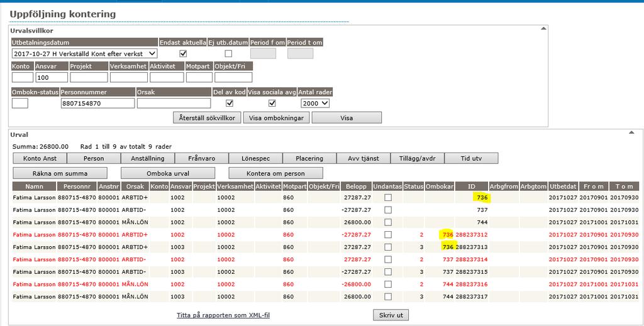The width and height of the screenshot is (644, 326).
Task: Toggle the Endast aktuella checkbox
Action: [x=183, y=53]
